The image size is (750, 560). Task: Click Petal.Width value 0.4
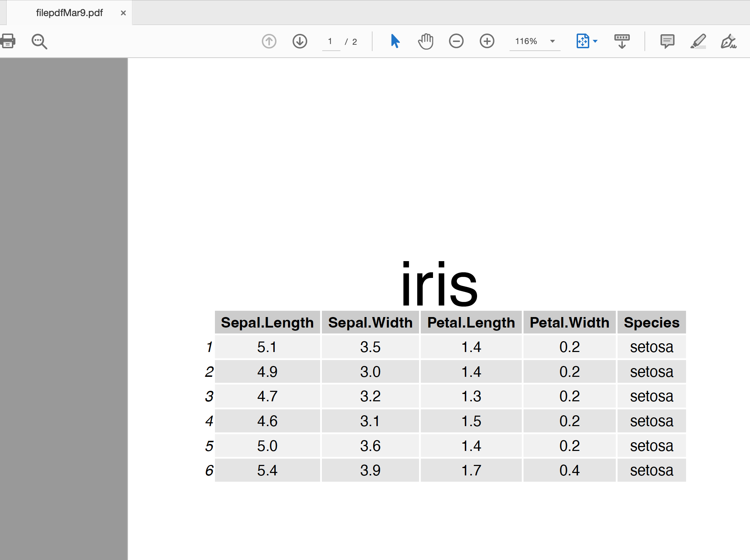tap(569, 471)
